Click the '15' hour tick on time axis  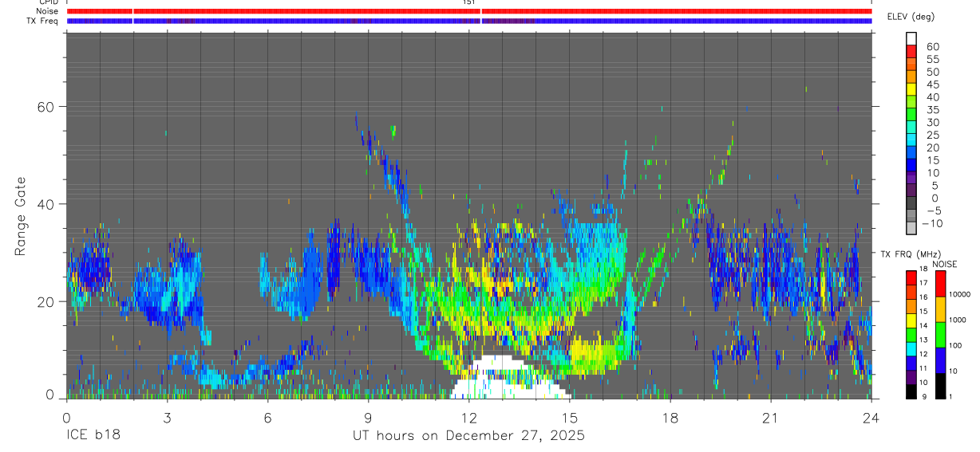pos(569,417)
